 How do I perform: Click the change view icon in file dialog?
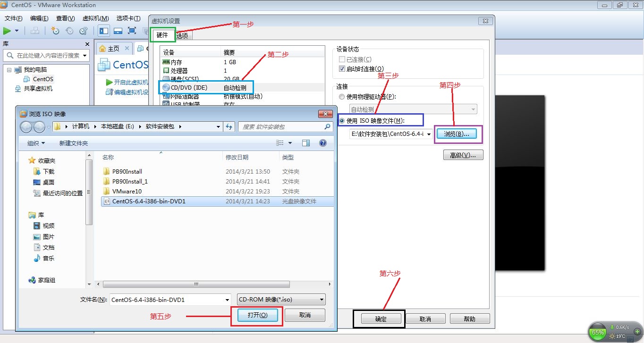280,143
